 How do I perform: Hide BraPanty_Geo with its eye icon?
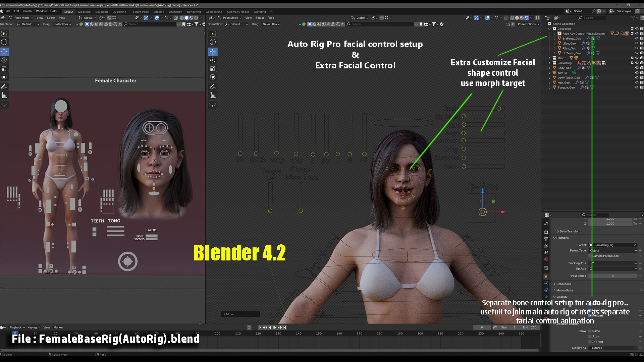coord(637,39)
